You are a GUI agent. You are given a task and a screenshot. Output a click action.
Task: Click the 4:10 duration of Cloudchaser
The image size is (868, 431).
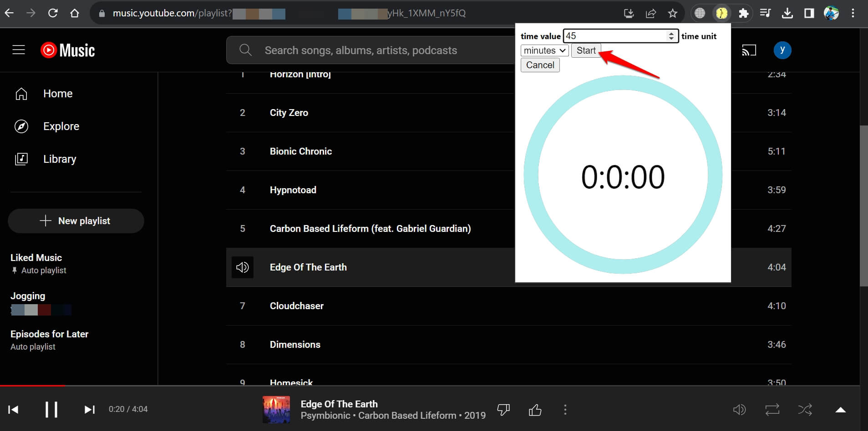[x=777, y=306]
